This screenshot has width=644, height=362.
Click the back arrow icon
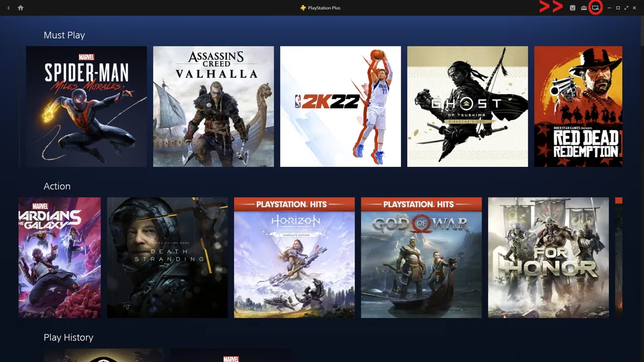coord(9,8)
